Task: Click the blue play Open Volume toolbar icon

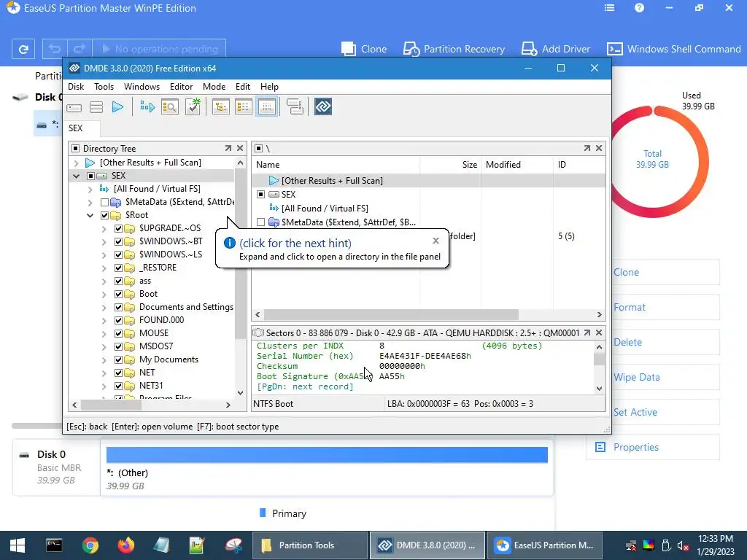Action: [x=117, y=107]
